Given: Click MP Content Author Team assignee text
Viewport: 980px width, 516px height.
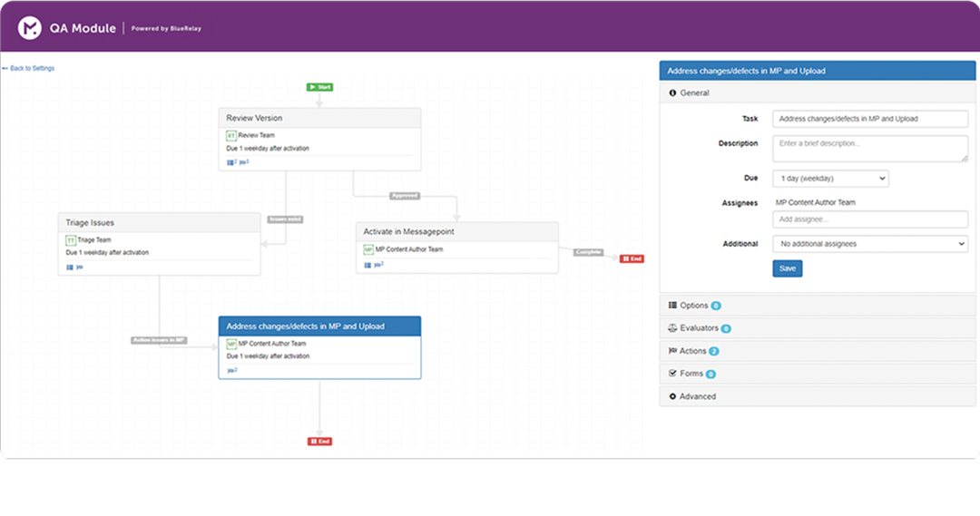Looking at the screenshot, I should pyautogui.click(x=815, y=202).
